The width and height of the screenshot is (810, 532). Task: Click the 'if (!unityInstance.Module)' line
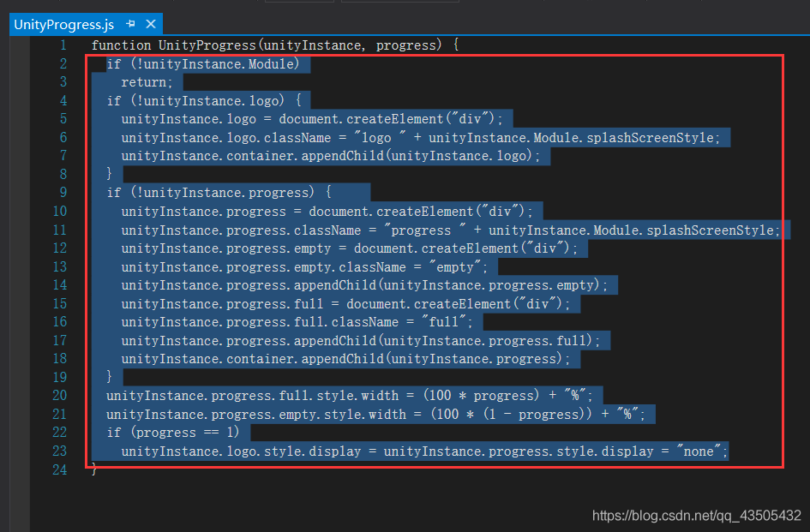tap(203, 64)
